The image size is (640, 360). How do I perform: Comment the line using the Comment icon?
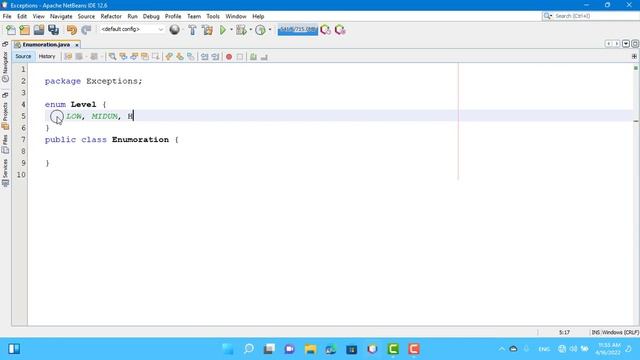253,57
